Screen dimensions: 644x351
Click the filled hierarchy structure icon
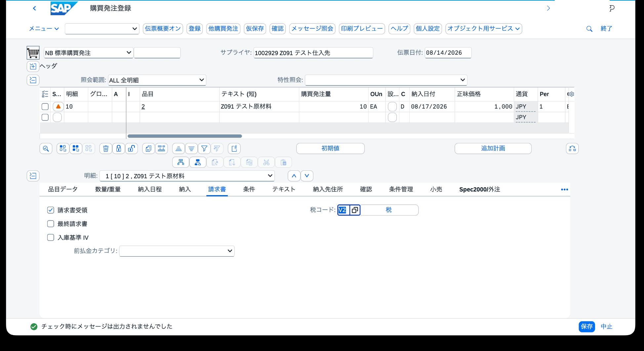198,162
